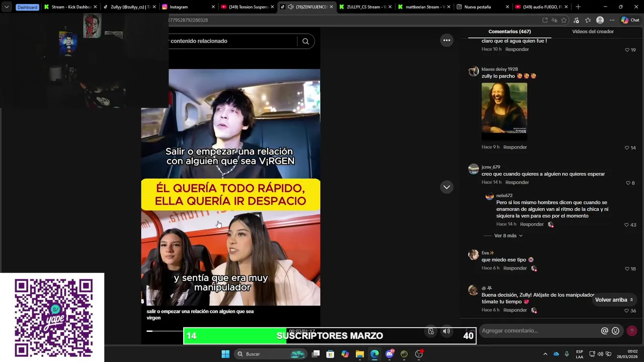
Task: Open the Dashboard pinned tab
Action: (27, 7)
